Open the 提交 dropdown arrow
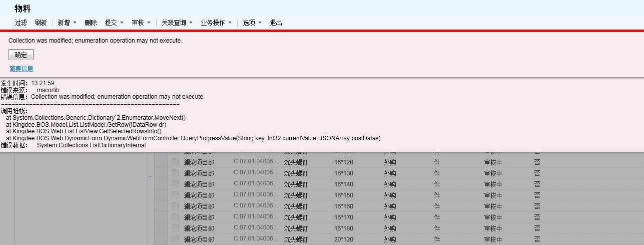The height and width of the screenshot is (245, 644). pos(122,23)
